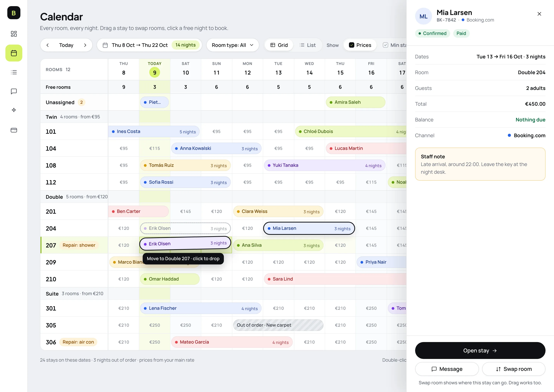Select the Mia Larsen stay in room 204

[x=309, y=228]
